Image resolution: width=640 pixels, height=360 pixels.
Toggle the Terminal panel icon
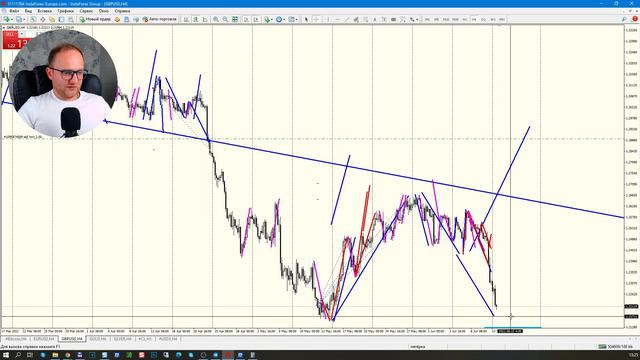click(x=61, y=19)
